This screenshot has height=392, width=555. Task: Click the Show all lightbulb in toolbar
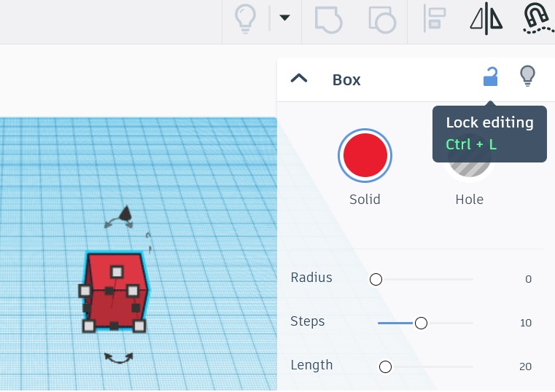[244, 18]
